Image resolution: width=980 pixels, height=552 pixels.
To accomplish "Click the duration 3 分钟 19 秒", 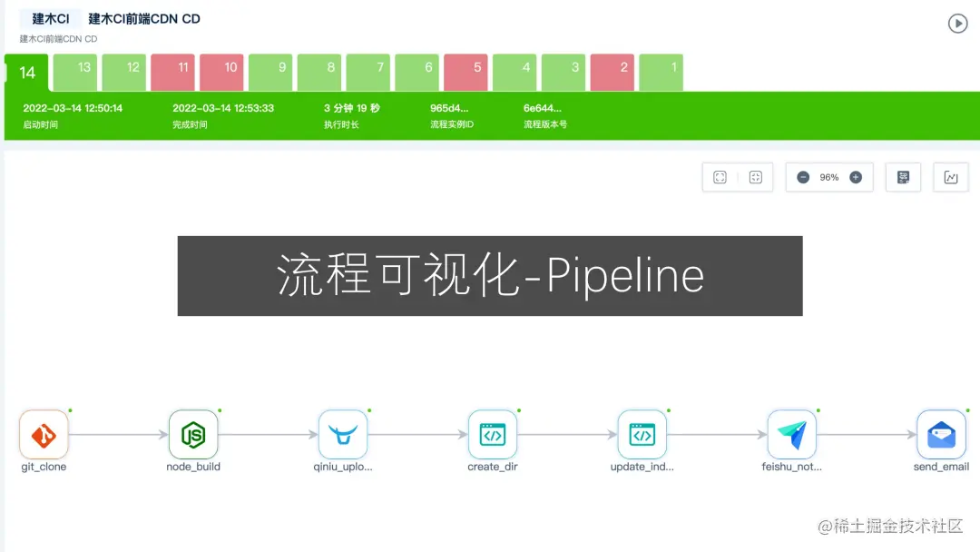I will pos(352,108).
